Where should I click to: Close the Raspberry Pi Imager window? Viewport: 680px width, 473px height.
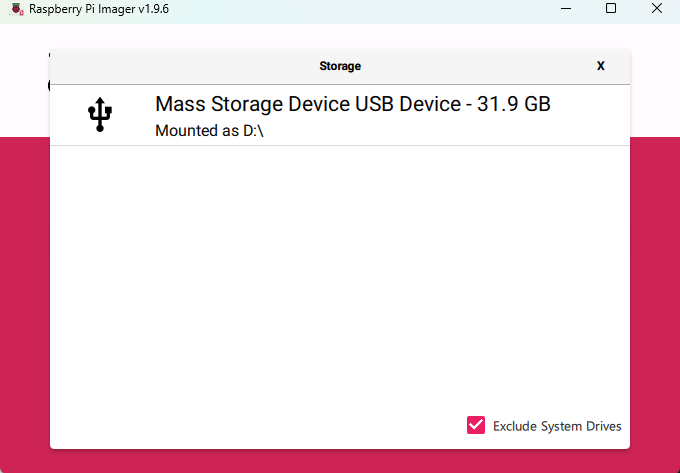[656, 8]
